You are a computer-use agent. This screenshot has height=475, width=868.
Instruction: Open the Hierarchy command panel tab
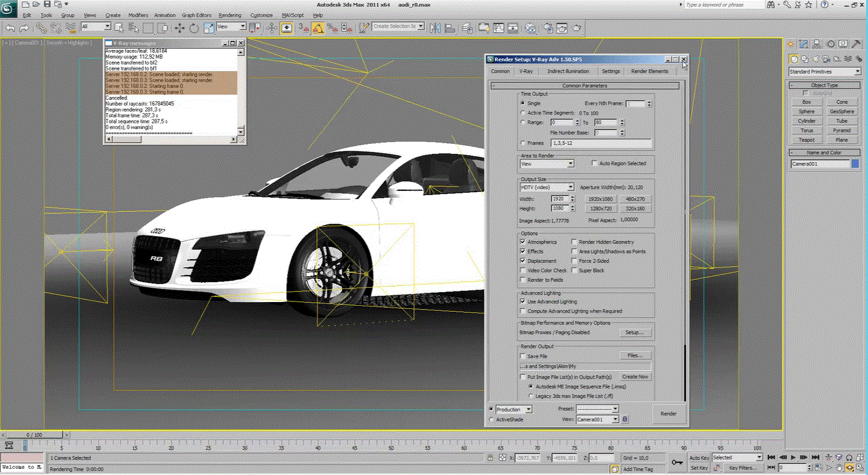[x=817, y=44]
